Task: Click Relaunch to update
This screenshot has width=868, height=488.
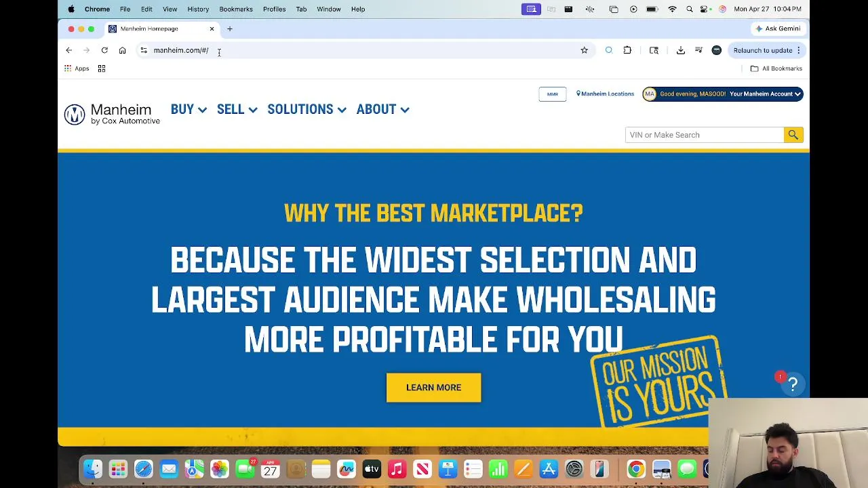Action: (x=763, y=50)
